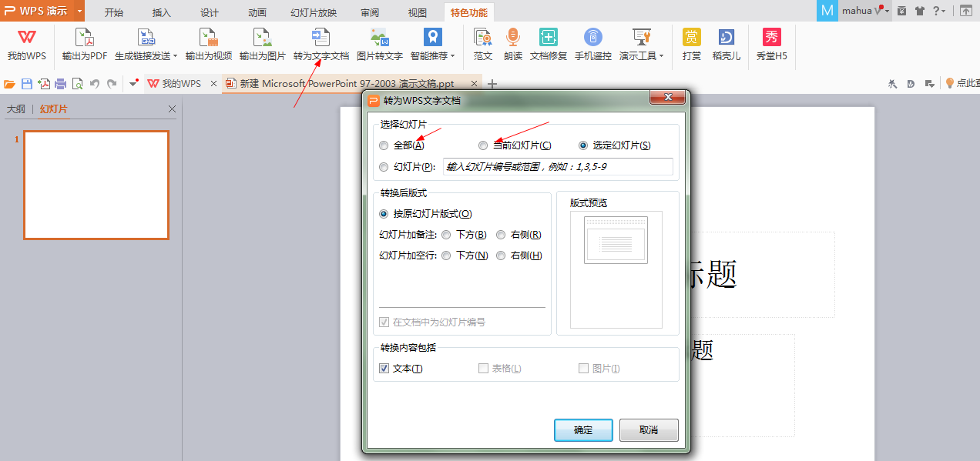Click 手机遥控 icon

point(592,37)
